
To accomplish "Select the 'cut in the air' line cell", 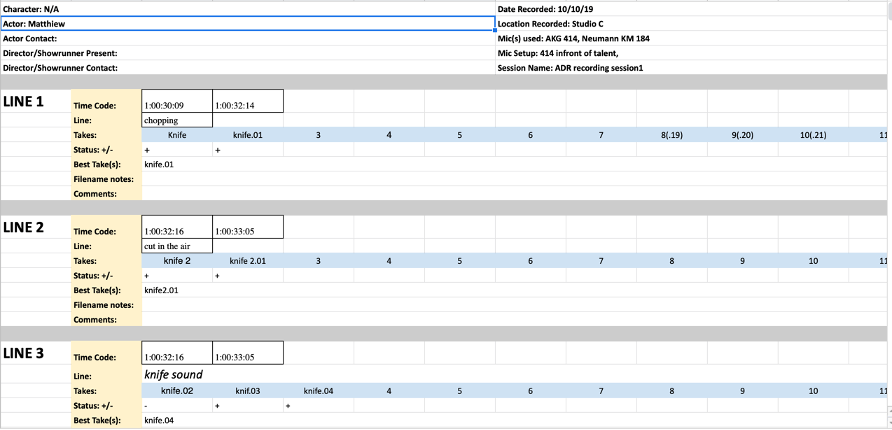I will pyautogui.click(x=177, y=246).
